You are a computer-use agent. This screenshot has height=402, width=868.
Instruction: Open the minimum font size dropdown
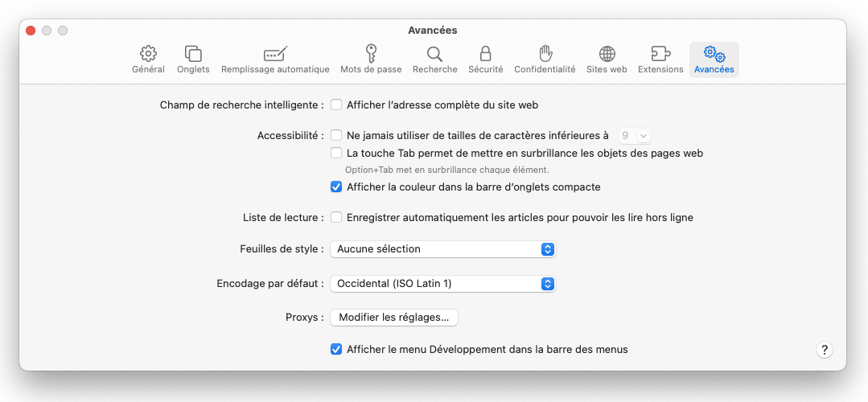636,136
